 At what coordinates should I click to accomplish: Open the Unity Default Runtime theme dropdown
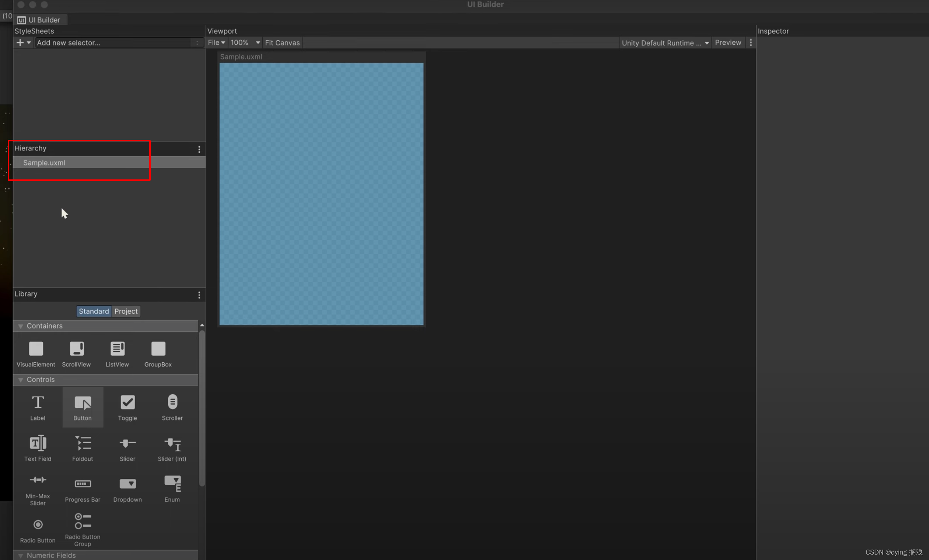pyautogui.click(x=665, y=43)
